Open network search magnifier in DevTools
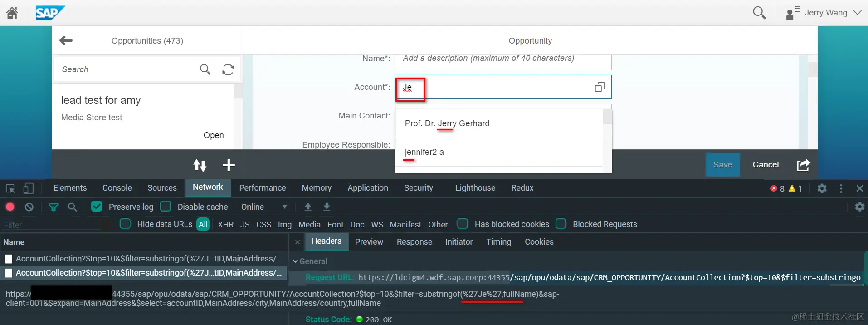 72,207
